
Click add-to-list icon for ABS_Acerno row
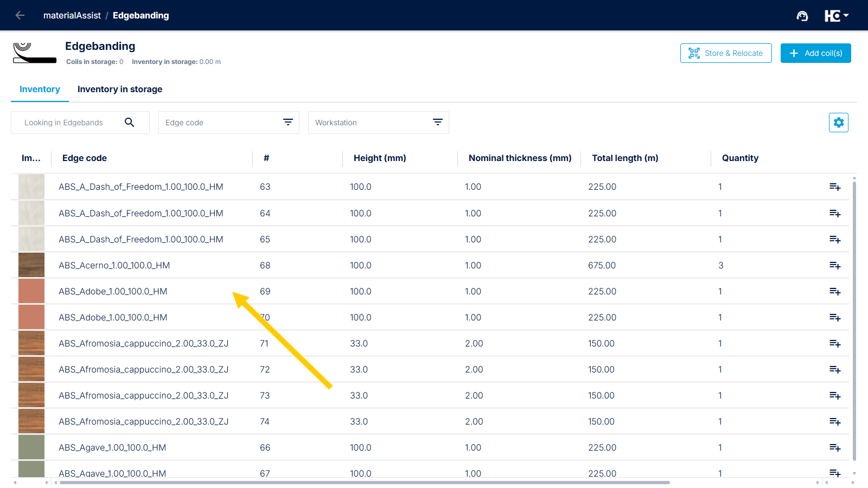point(835,265)
